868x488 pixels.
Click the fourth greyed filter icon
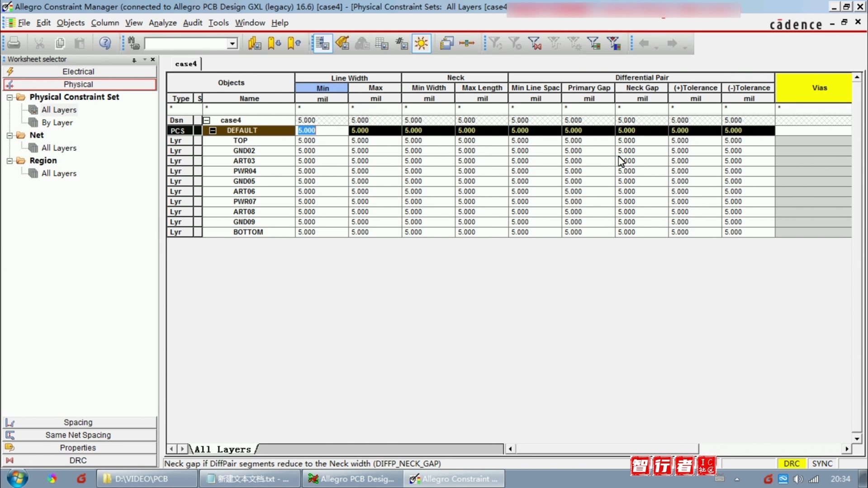click(555, 43)
